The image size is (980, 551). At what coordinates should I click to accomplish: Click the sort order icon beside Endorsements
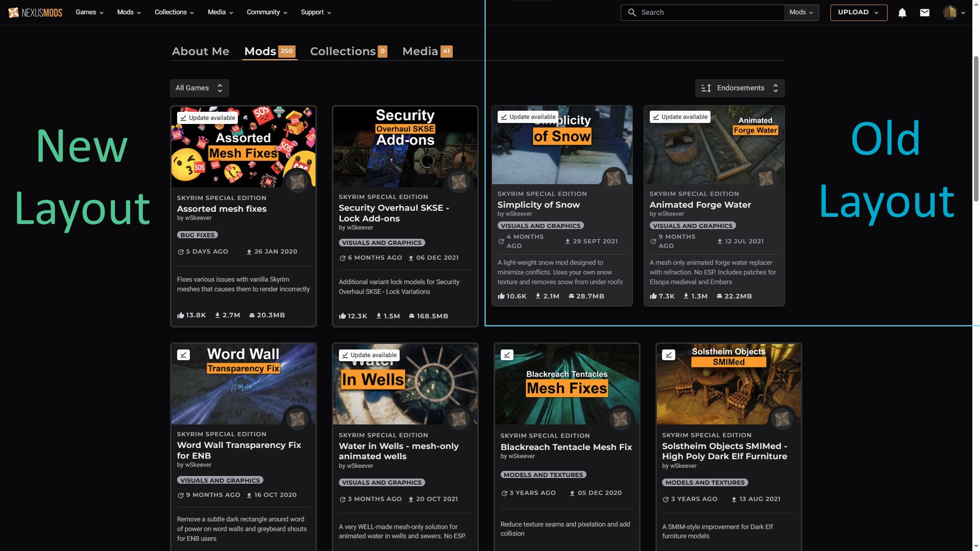tap(706, 88)
